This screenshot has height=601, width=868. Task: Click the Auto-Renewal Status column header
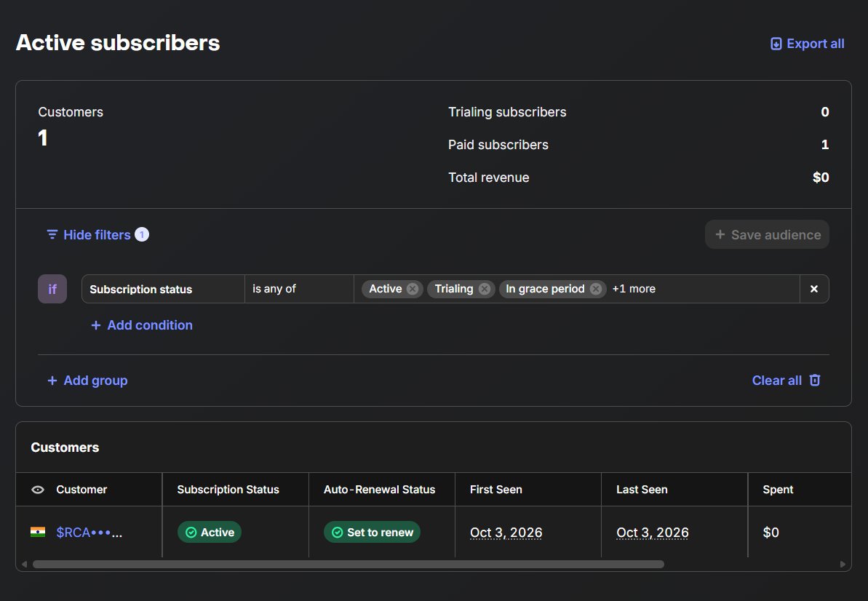379,490
